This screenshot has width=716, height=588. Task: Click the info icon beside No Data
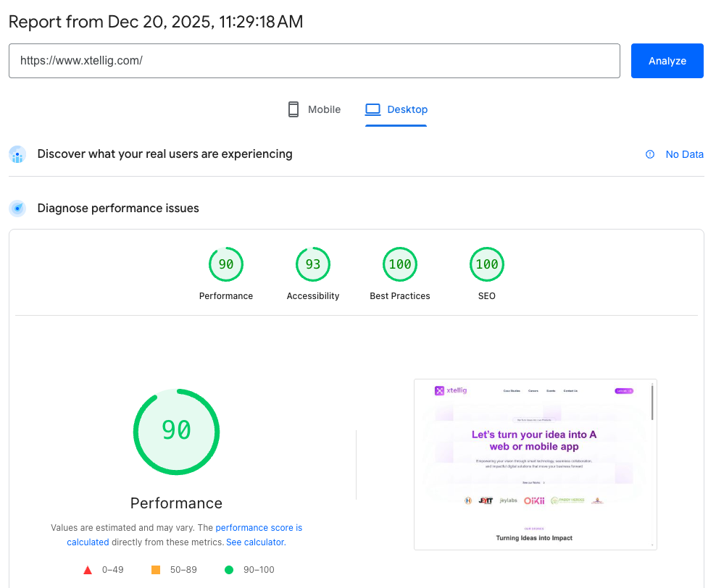[x=649, y=154]
